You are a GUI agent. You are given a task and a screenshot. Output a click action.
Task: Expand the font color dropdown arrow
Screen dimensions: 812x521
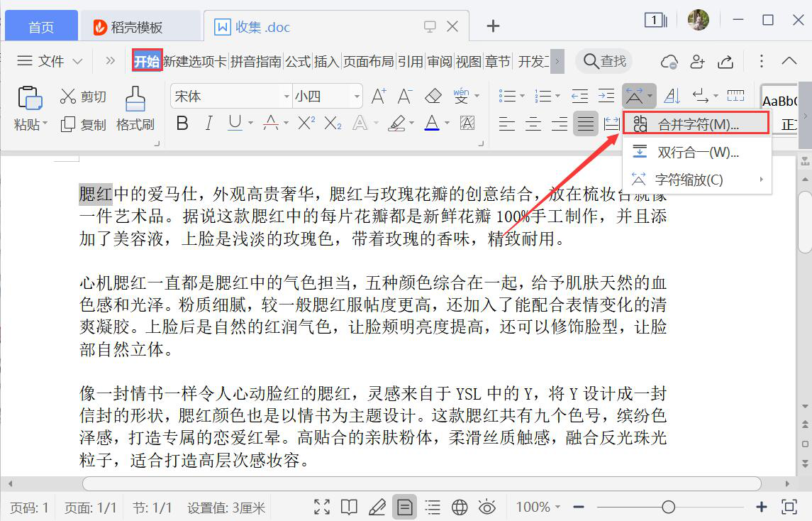pos(447,124)
